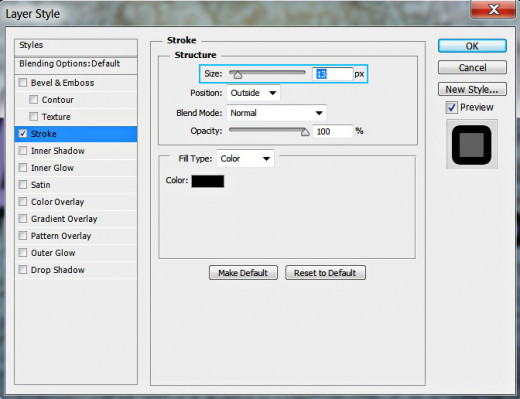Select Blending Options: Default entry
Image resolution: width=520 pixels, height=399 pixels.
pos(76,64)
